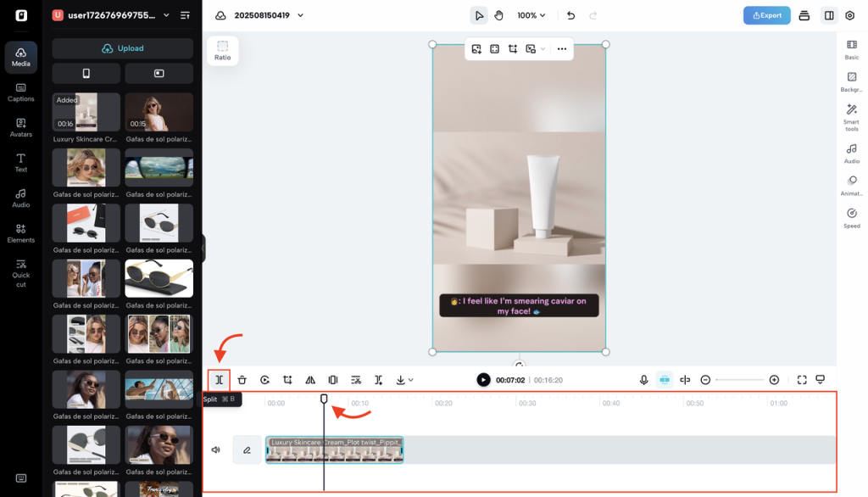The image size is (868, 497).
Task: Open the Speed settings panel
Action: pos(851,217)
